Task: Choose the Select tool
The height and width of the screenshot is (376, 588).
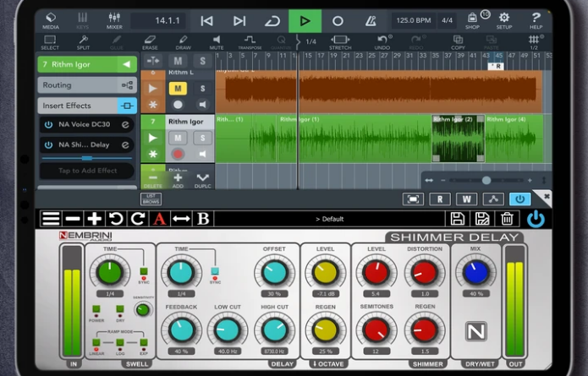Action: pyautogui.click(x=50, y=42)
